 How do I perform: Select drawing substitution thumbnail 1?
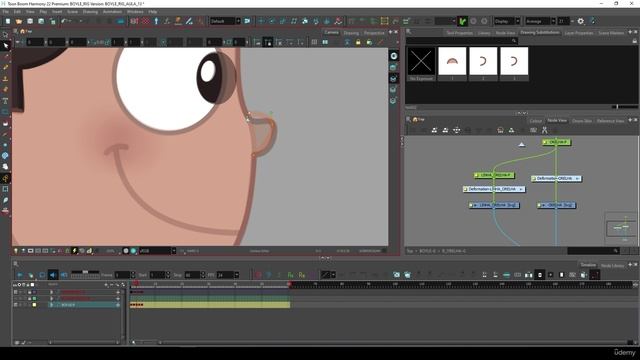452,64
